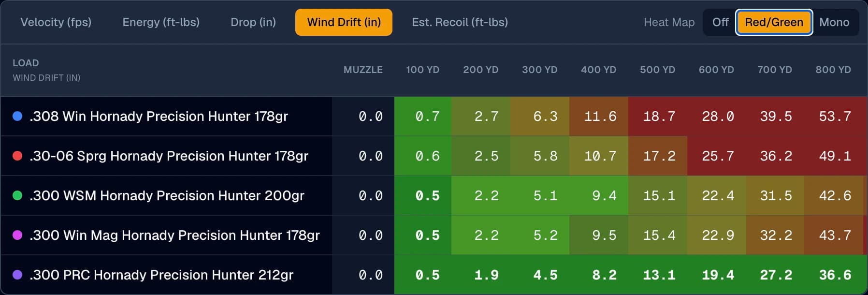Select .300 WSM Hornady Precision Hunter 200gr label
This screenshot has width=868, height=295.
coord(167,195)
